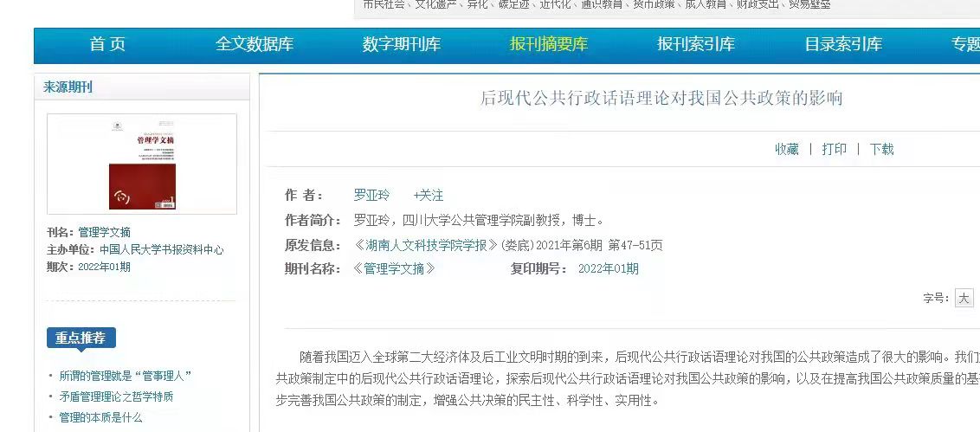Viewport: 980px width, 432px height.
Task: Select the 报刊摘要库 tab
Action: [x=549, y=45]
